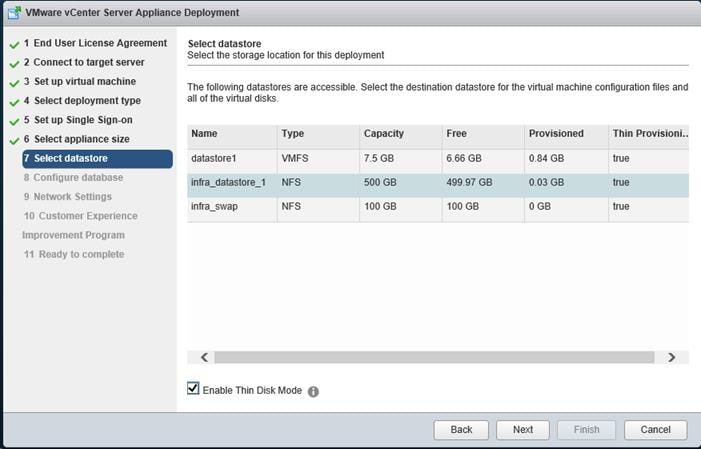This screenshot has height=449, width=701.
Task: Click the 0 GB provisioned cell
Action: [566, 207]
